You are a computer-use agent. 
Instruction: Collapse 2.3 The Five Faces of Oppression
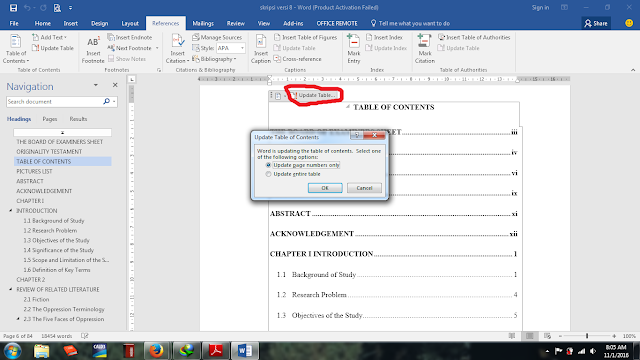(18, 319)
